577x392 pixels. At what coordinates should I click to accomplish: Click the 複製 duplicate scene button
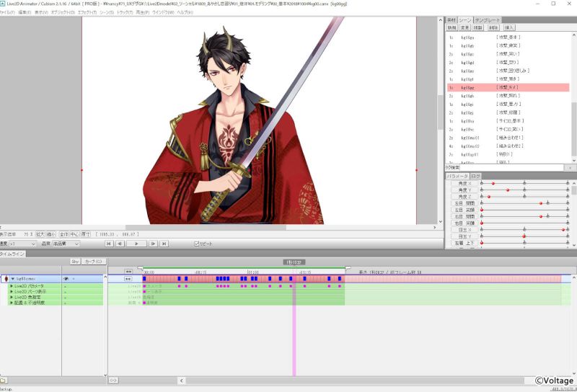pos(477,27)
